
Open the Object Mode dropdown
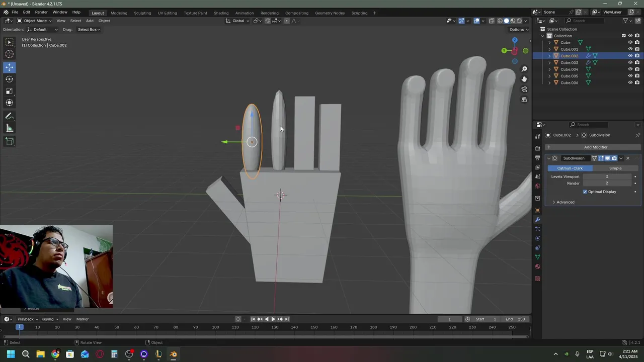[x=34, y=21]
